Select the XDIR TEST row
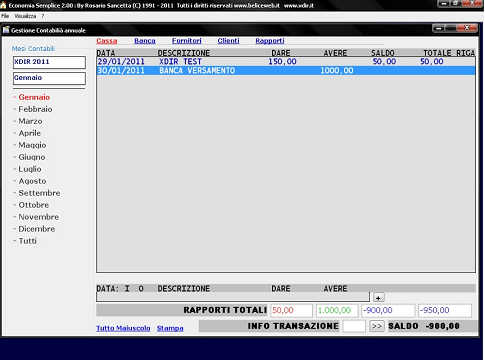The image size is (485, 360). point(286,62)
